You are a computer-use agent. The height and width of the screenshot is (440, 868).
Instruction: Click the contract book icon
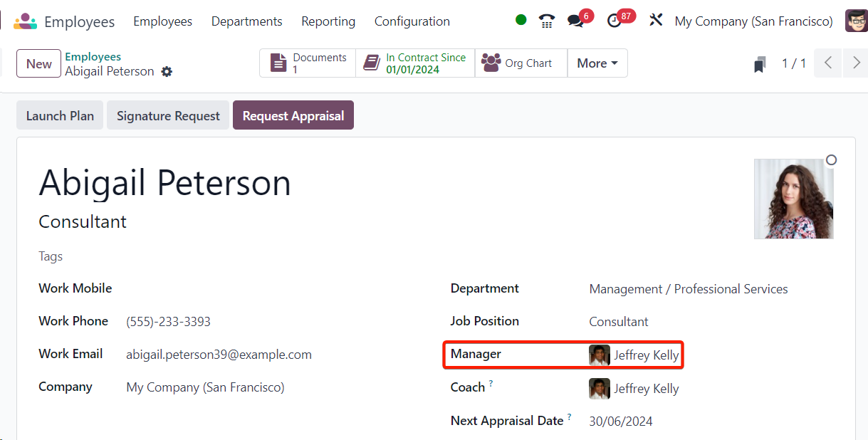[x=371, y=63]
